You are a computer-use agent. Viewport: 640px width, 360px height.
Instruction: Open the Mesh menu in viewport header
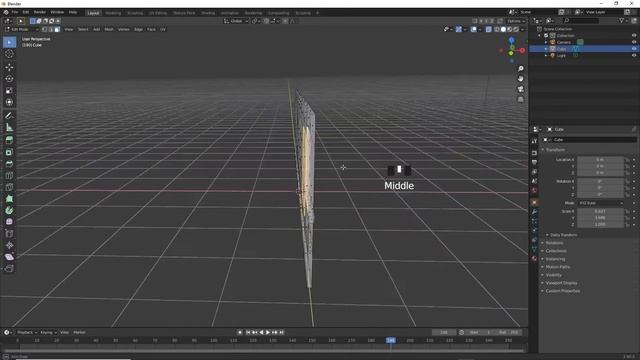pyautogui.click(x=109, y=29)
